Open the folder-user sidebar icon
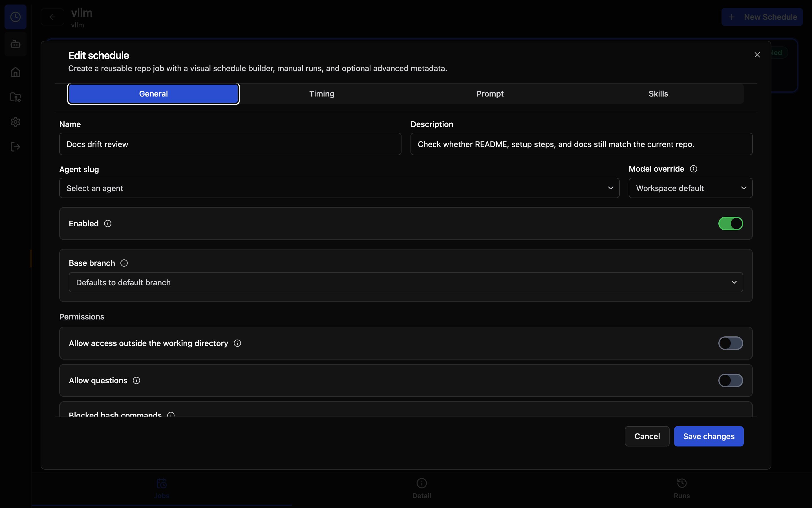Viewport: 812px width, 508px height. tap(16, 97)
